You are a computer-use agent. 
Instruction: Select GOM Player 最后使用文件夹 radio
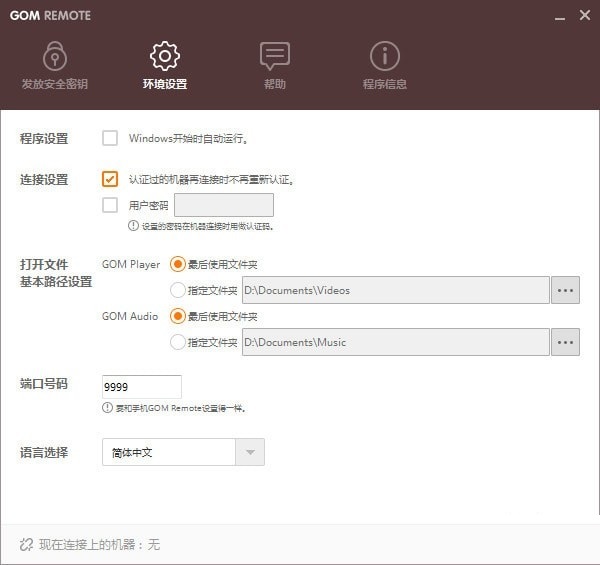tap(178, 264)
